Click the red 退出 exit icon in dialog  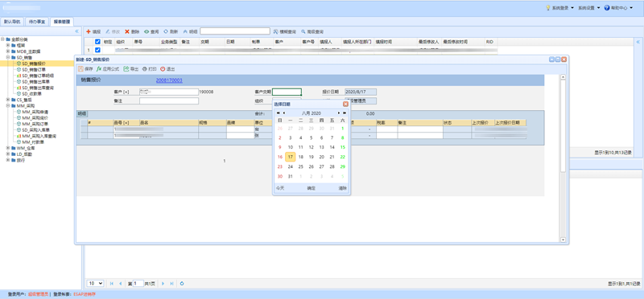click(163, 69)
